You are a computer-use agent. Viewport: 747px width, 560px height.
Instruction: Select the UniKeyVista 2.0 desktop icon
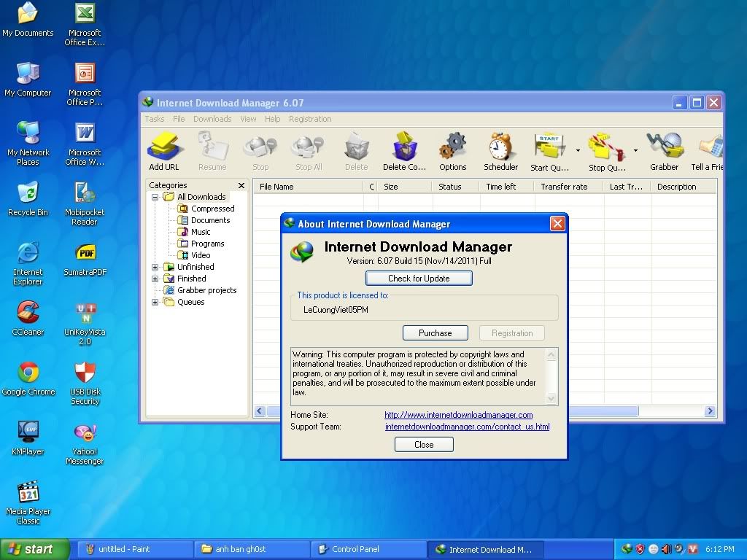85,323
